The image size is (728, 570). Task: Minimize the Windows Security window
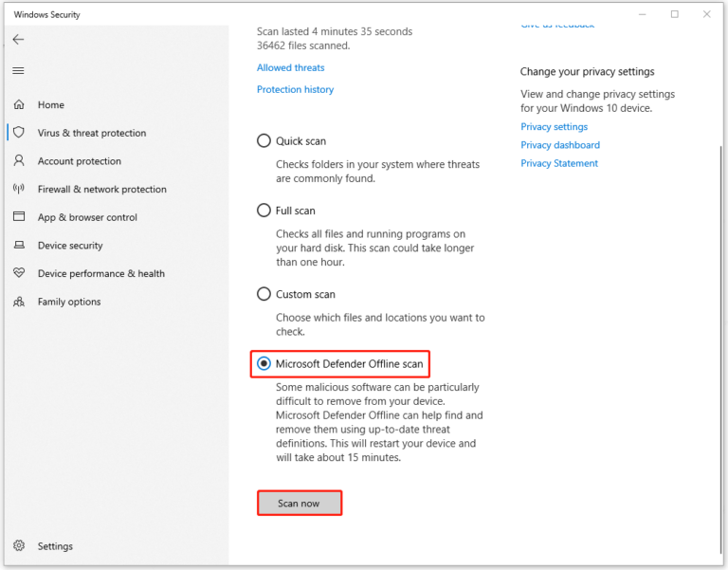pos(643,14)
